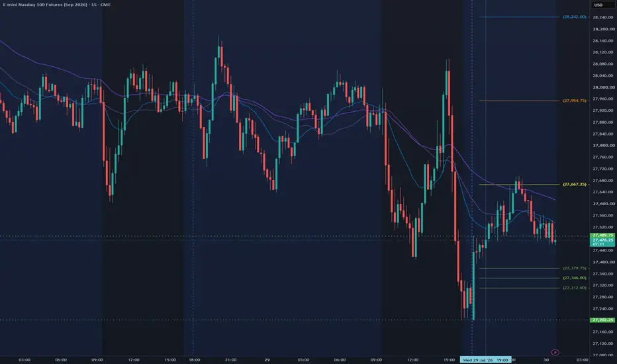Click the teal 27,476.25 current price tag
The height and width of the screenshot is (364, 617).
pyautogui.click(x=602, y=240)
